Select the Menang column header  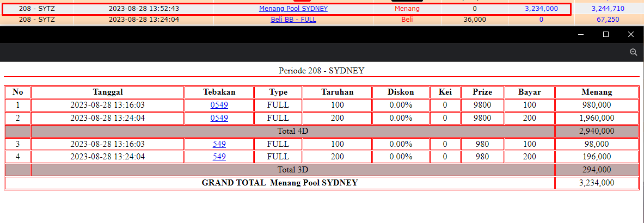(597, 92)
